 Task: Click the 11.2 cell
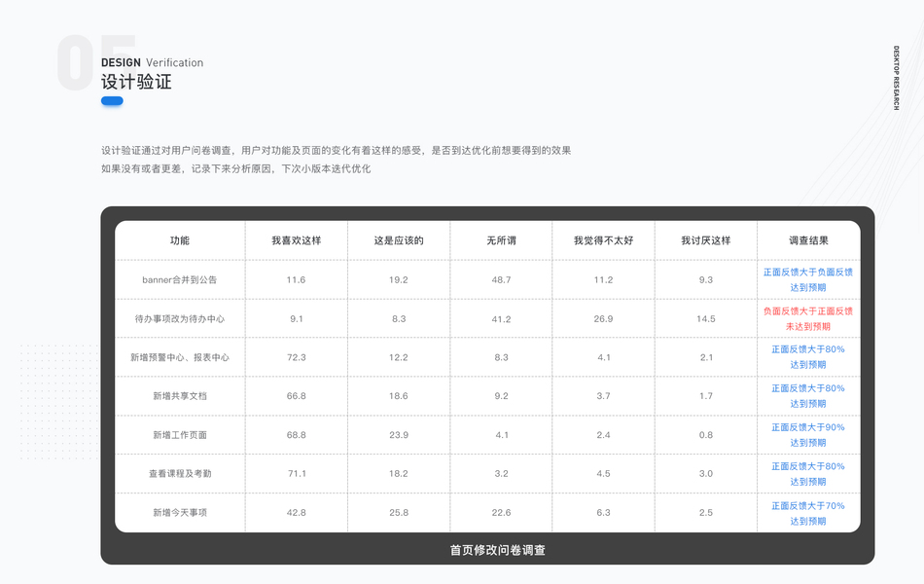(603, 279)
